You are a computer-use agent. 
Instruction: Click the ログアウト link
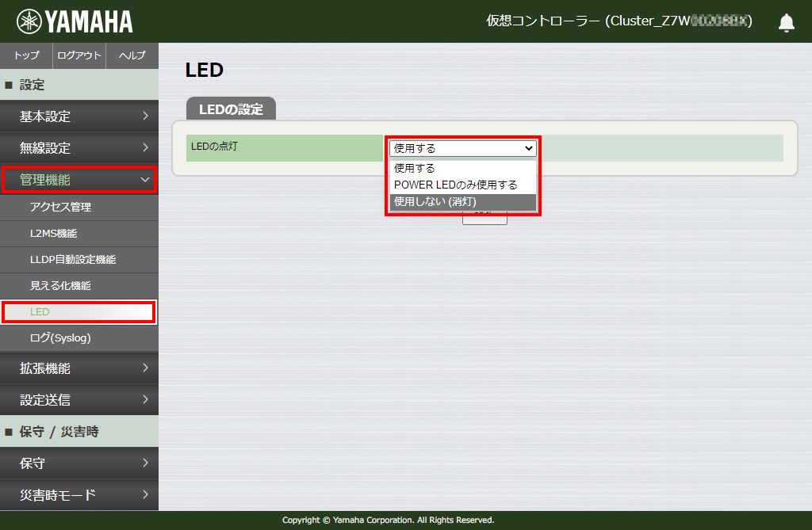point(79,55)
